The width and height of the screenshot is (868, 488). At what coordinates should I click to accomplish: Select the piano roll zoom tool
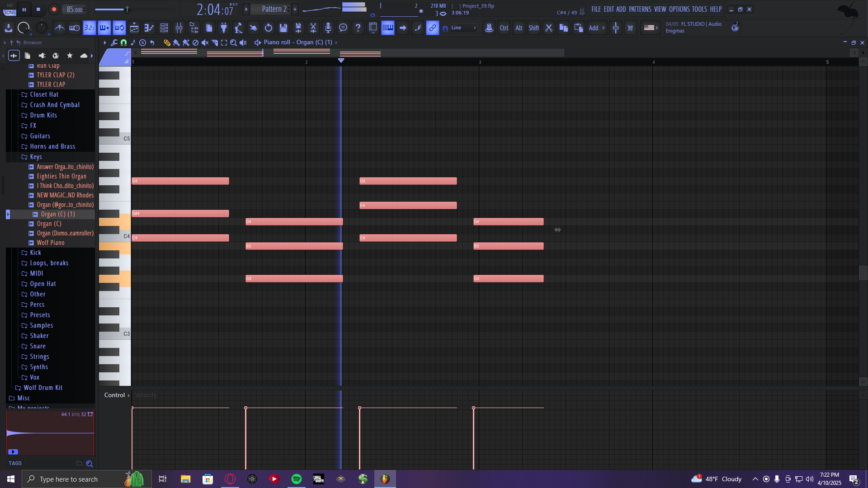click(x=233, y=42)
